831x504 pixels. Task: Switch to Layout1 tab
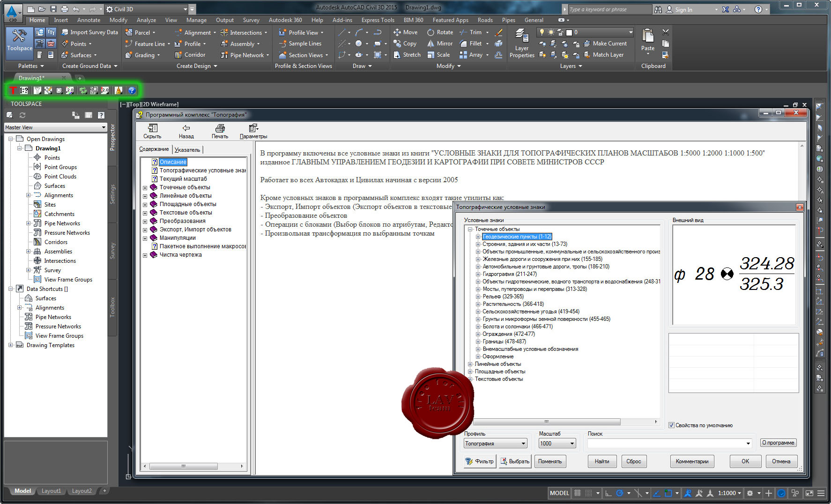point(51,491)
